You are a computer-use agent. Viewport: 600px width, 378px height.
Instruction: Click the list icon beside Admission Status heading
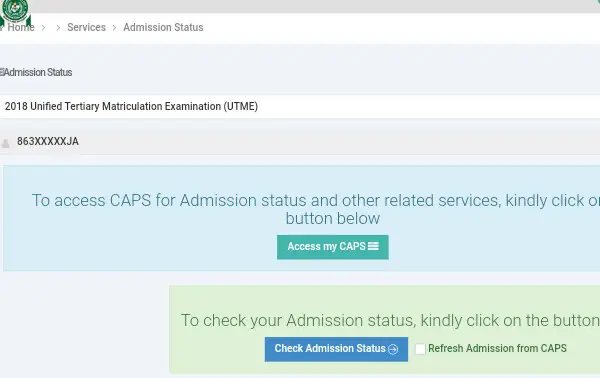(2, 72)
